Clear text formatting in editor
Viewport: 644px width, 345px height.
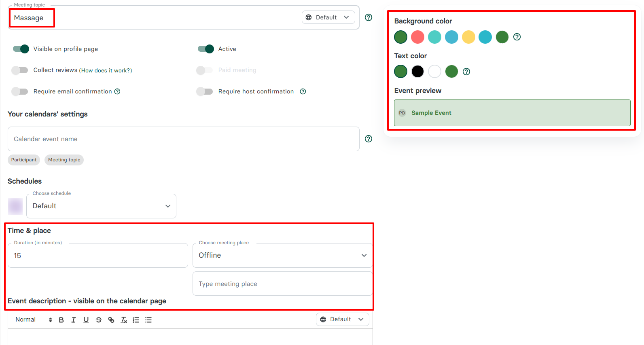[x=124, y=320]
